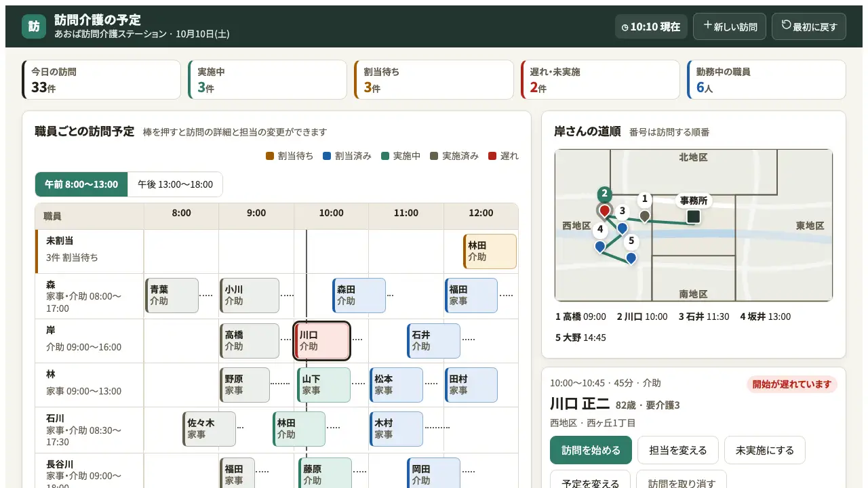Screen dimensions: 868x488
Task: Click 東地区 label on map
Action: tap(810, 226)
